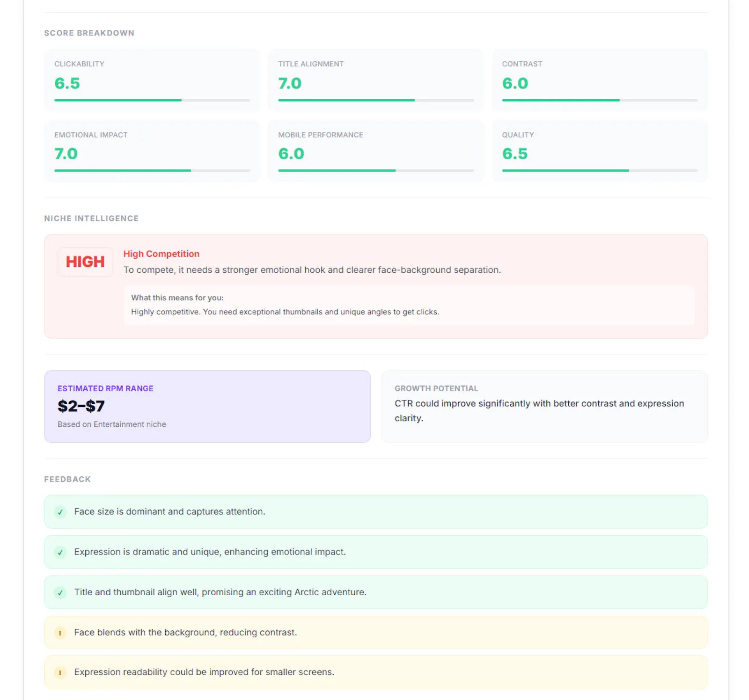Click the warning icon beside 'Face blends with the background'
Image resolution: width=749 pixels, height=700 pixels.
coord(60,633)
